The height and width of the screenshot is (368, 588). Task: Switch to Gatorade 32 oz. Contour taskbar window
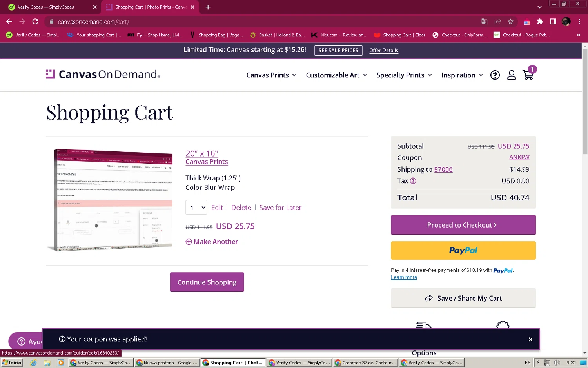pyautogui.click(x=365, y=363)
